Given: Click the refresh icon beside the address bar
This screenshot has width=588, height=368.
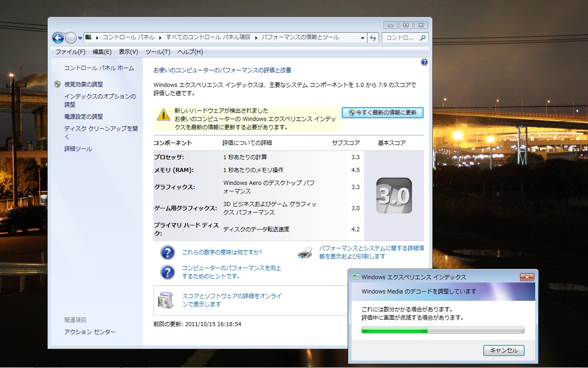Looking at the screenshot, I should (x=373, y=38).
